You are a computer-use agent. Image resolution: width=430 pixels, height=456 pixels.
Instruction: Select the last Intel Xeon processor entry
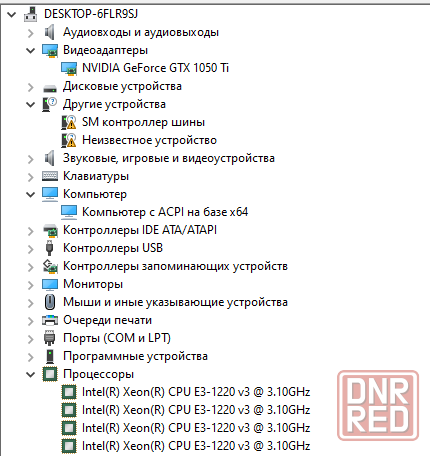[196, 446]
